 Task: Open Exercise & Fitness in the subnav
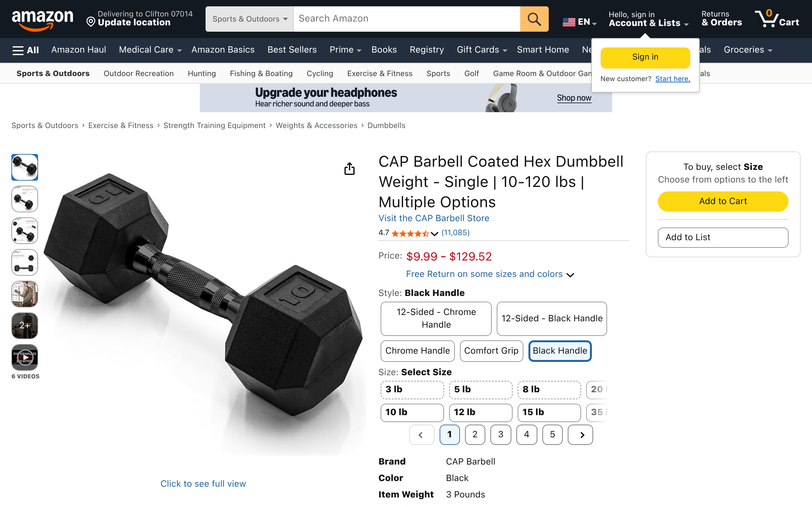tap(379, 74)
